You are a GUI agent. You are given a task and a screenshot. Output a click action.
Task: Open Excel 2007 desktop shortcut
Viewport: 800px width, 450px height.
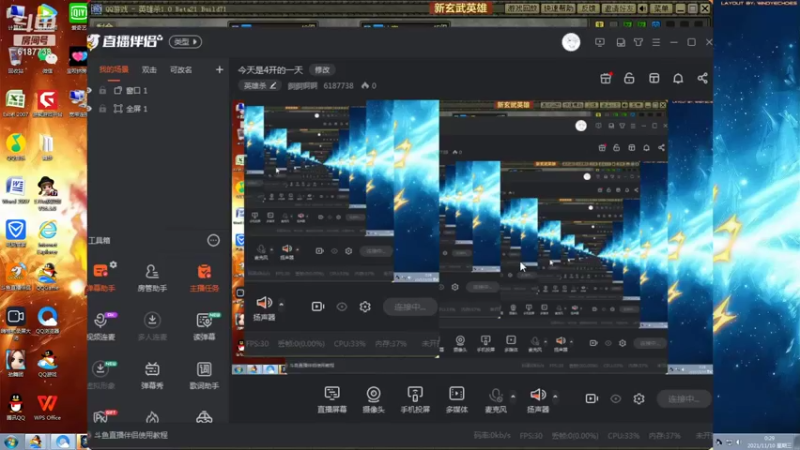point(15,104)
